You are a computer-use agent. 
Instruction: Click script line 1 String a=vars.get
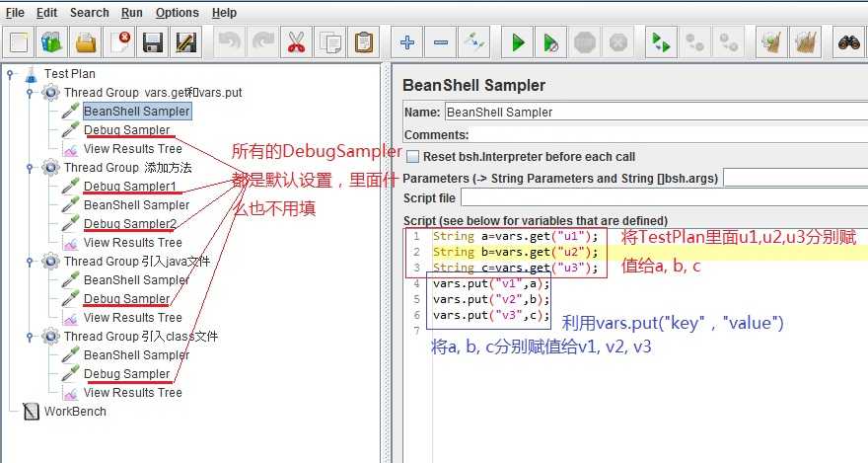coord(515,237)
